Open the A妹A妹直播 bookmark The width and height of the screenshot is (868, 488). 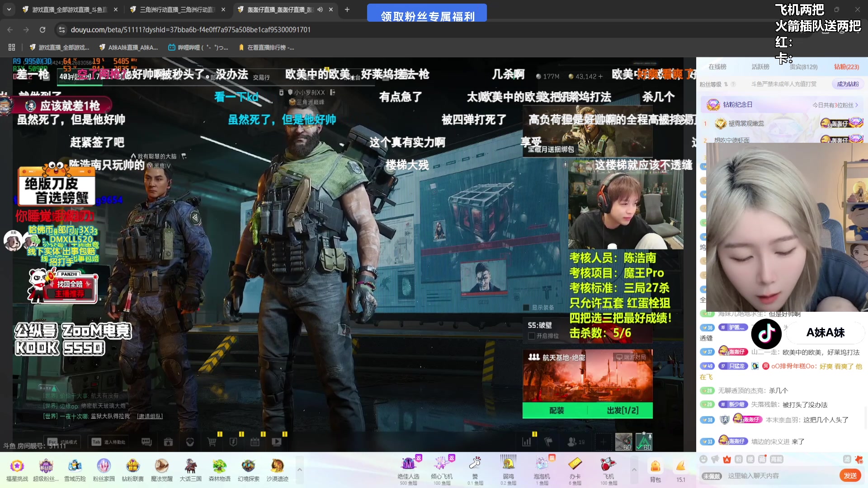[x=128, y=47]
